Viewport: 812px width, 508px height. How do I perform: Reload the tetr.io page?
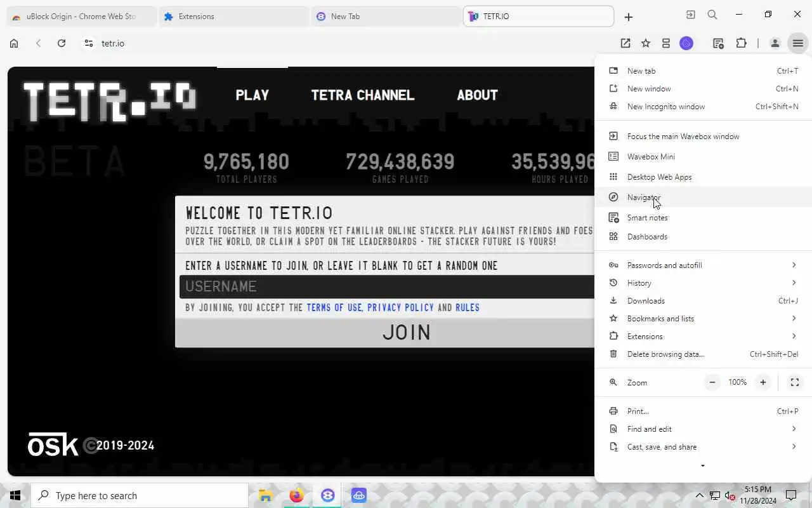pyautogui.click(x=62, y=43)
